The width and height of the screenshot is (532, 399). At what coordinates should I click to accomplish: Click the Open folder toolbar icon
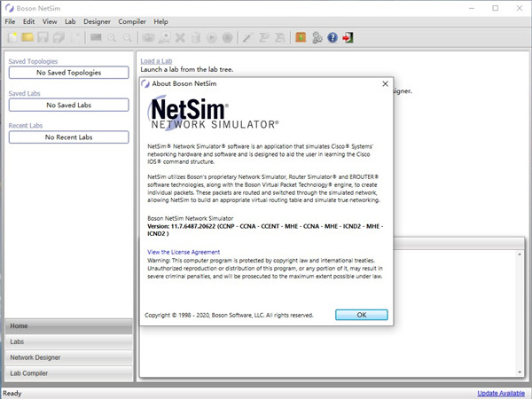tap(27, 37)
